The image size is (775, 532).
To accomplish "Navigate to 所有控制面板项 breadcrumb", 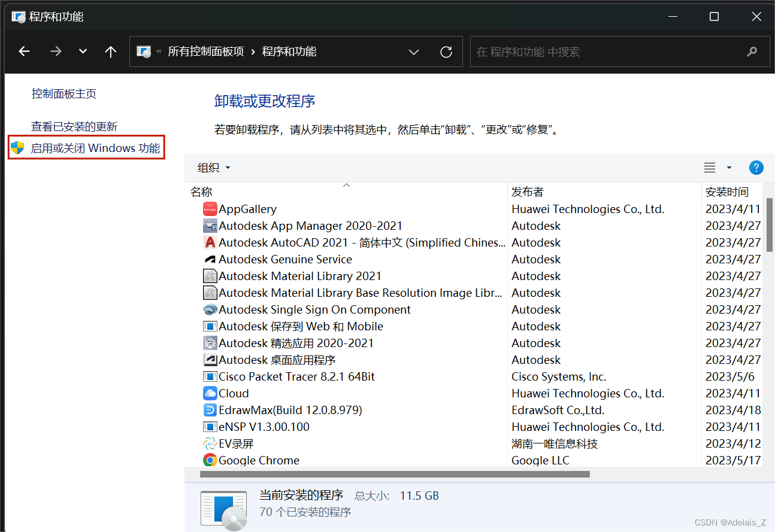I will coord(206,51).
